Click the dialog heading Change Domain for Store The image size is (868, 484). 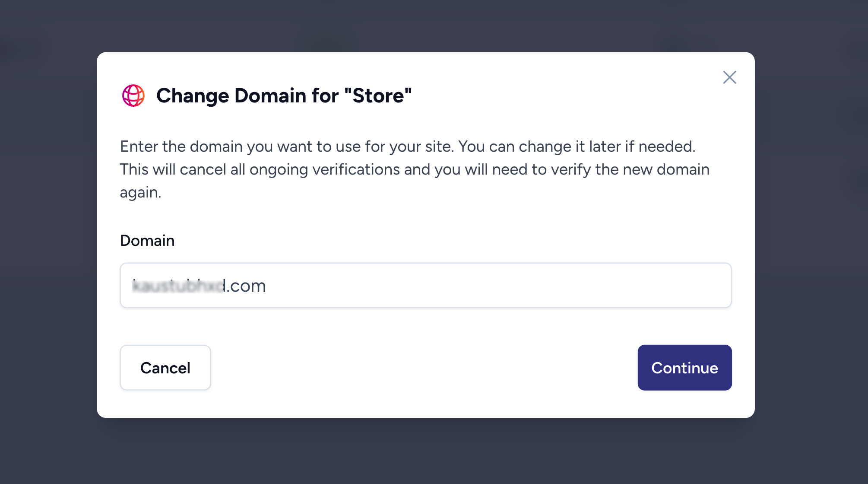tap(284, 96)
